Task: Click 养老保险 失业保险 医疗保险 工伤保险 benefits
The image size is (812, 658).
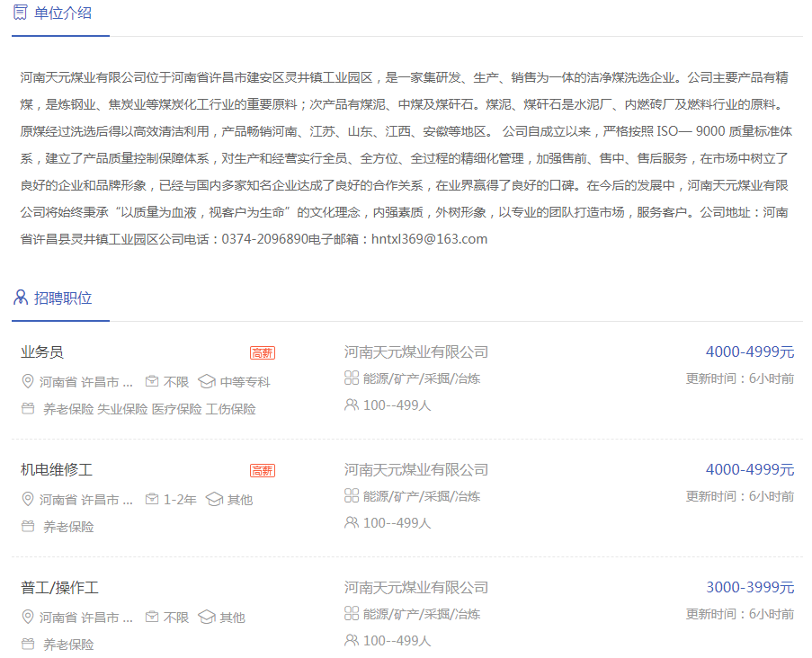Action: (x=149, y=409)
